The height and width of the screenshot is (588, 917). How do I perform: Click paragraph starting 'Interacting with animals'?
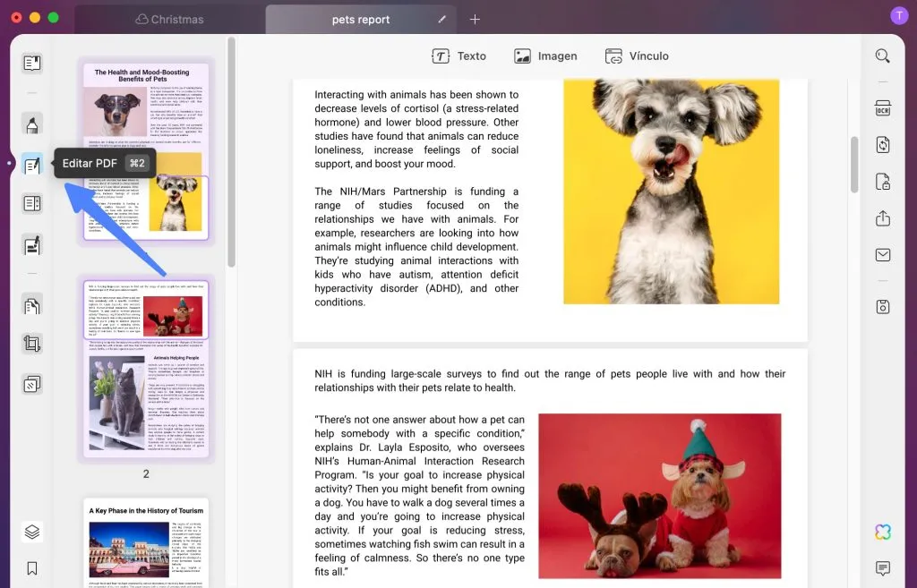[416, 129]
